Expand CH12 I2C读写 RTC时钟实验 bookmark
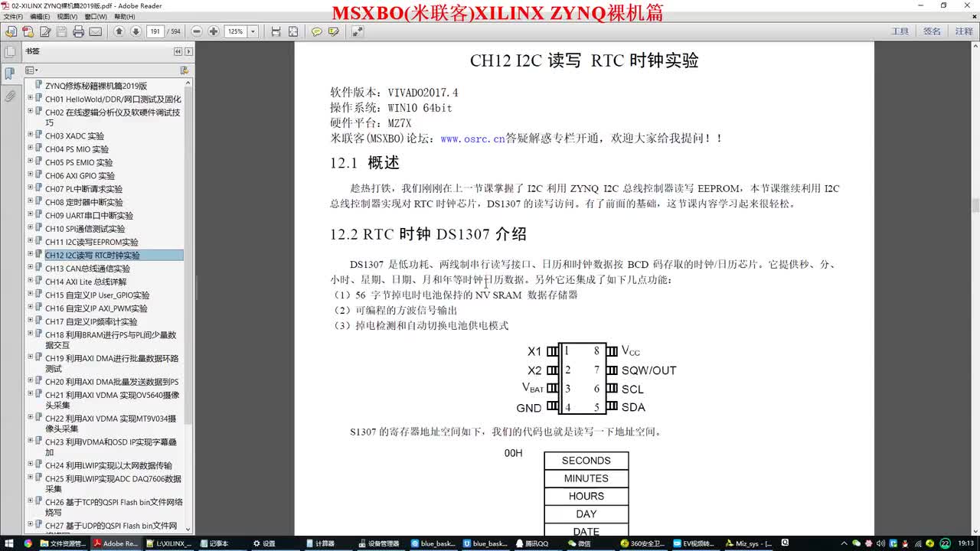Screen dimensions: 980x551 click(x=30, y=254)
